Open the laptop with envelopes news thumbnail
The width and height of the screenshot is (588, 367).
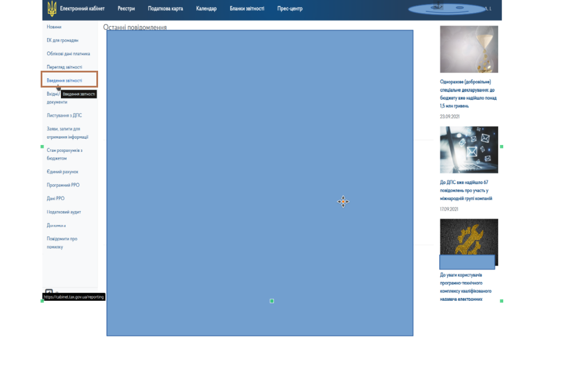468,150
